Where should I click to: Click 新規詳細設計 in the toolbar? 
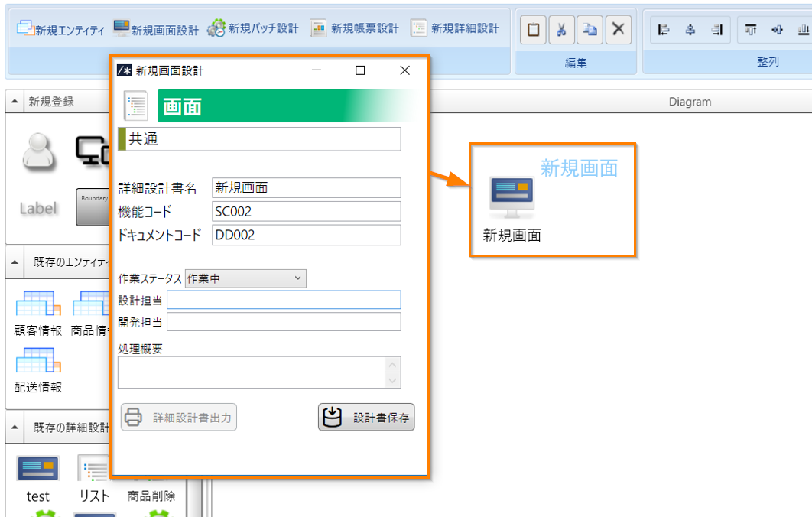click(455, 29)
